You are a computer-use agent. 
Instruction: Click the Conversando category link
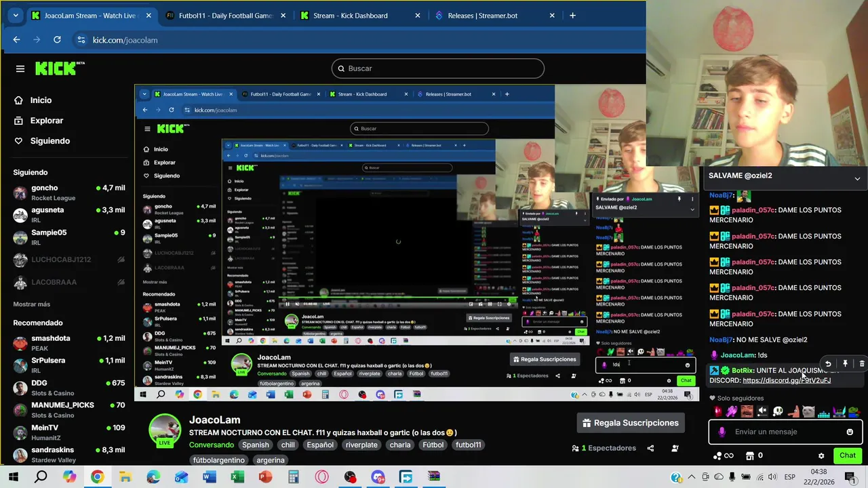tap(211, 445)
